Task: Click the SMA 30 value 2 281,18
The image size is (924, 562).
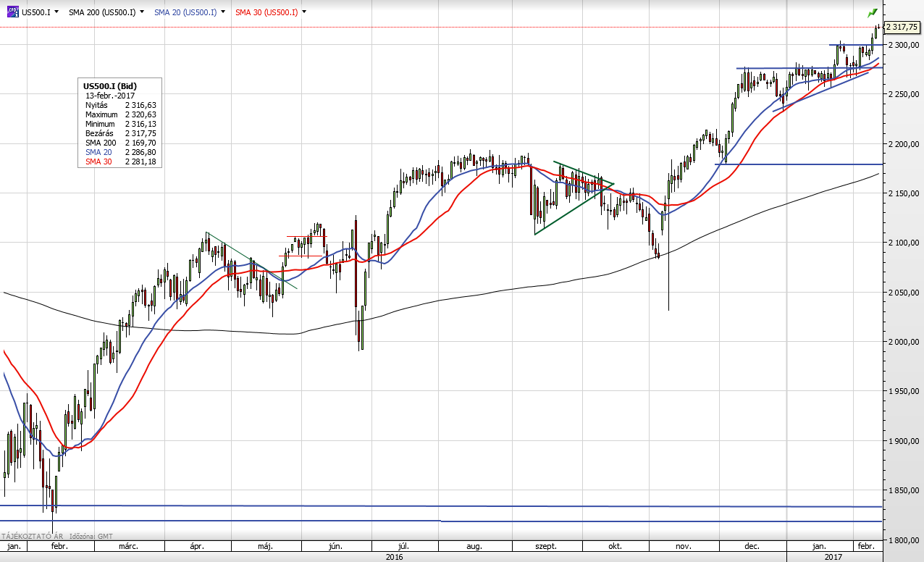Action: point(142,162)
